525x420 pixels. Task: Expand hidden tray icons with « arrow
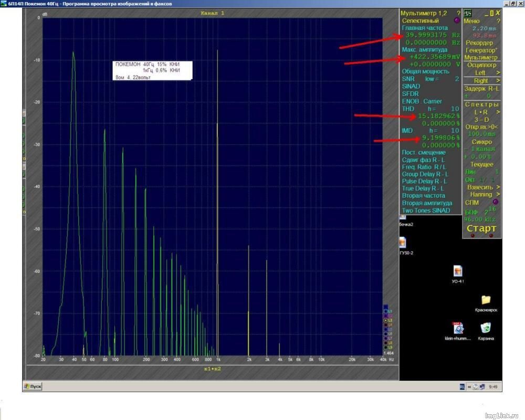(x=469, y=387)
